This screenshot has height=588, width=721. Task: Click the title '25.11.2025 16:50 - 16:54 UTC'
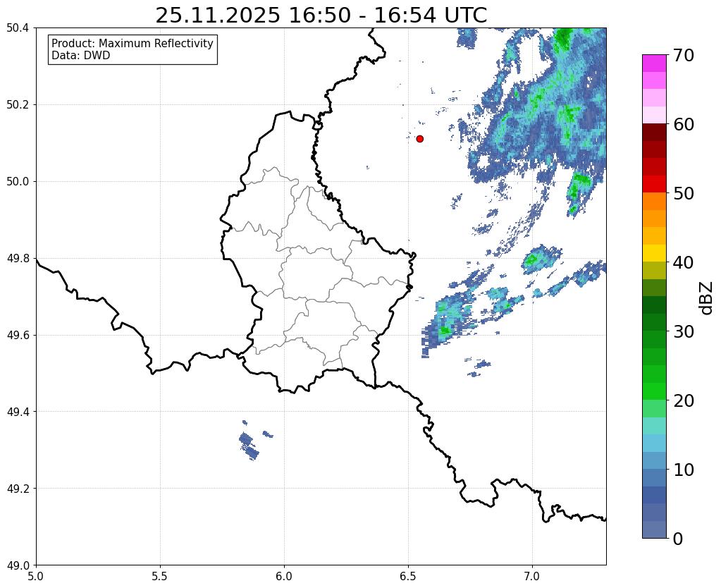(321, 16)
